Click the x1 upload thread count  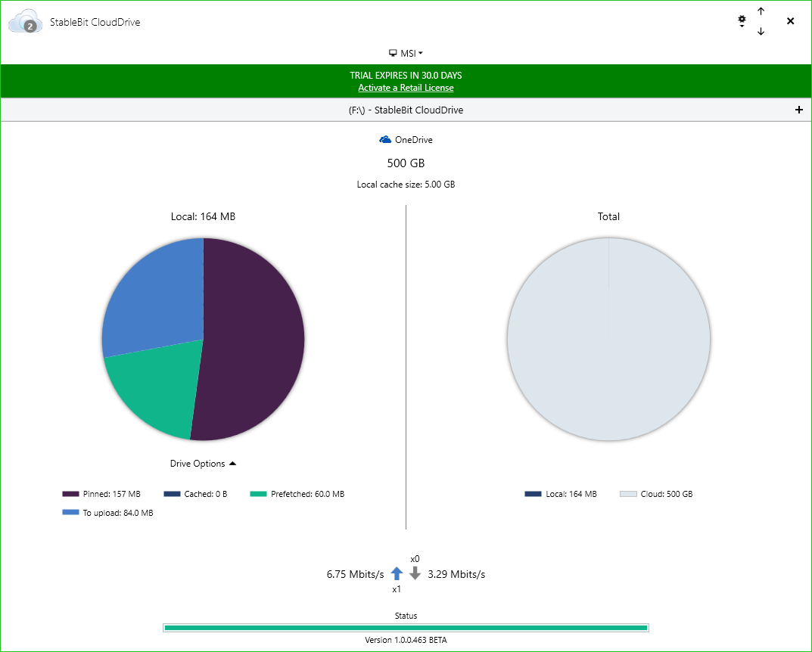click(397, 589)
